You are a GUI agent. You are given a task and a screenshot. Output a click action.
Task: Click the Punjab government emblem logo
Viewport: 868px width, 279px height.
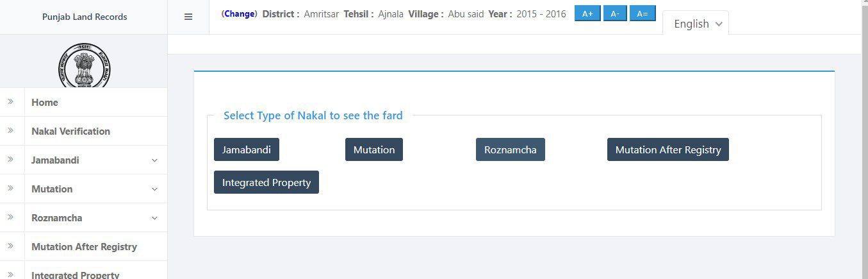pyautogui.click(x=84, y=65)
